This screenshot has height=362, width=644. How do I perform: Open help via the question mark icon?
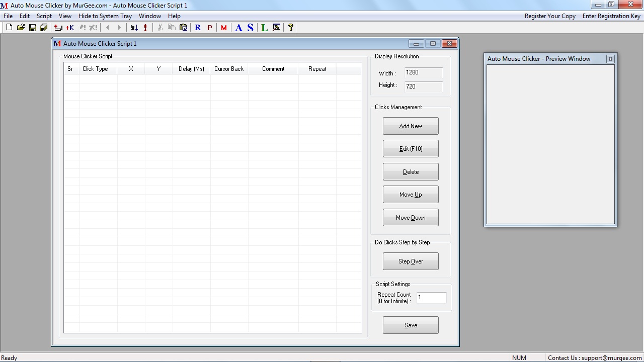(x=291, y=27)
